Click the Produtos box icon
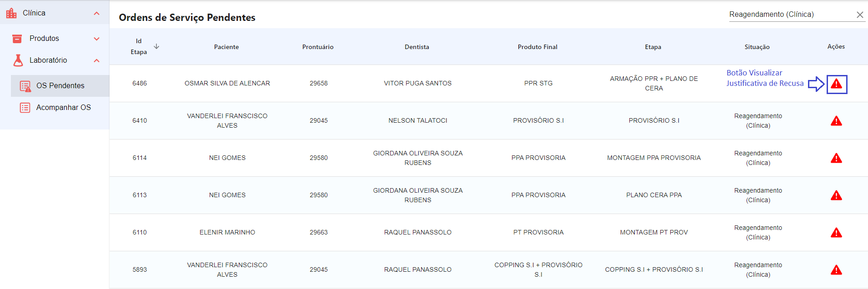The width and height of the screenshot is (868, 289). 17,39
